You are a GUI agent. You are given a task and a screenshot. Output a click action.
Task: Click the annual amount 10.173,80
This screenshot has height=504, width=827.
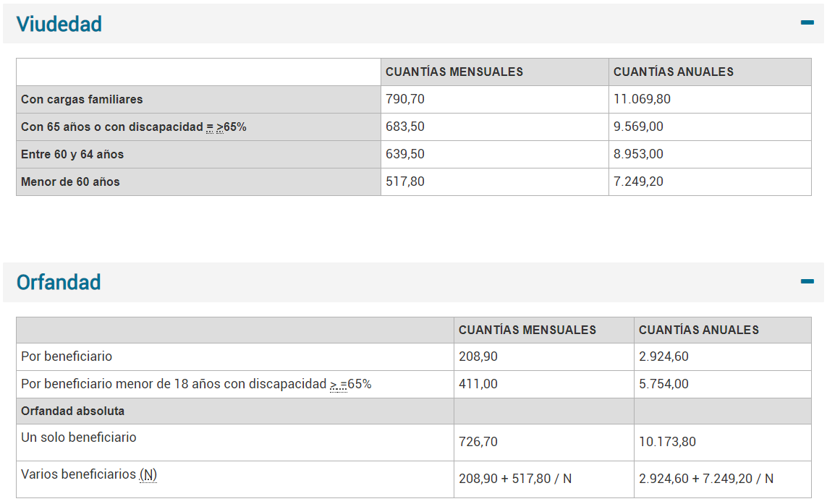[667, 442]
